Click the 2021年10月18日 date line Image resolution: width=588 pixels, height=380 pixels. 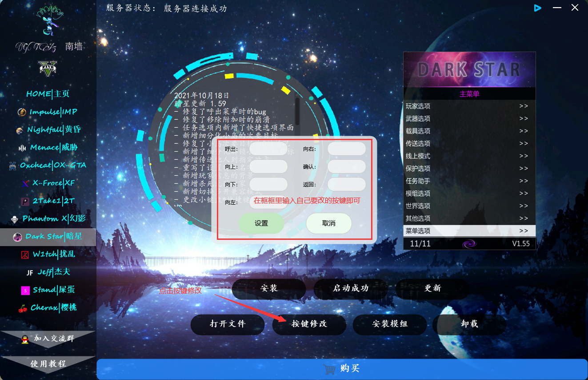201,96
